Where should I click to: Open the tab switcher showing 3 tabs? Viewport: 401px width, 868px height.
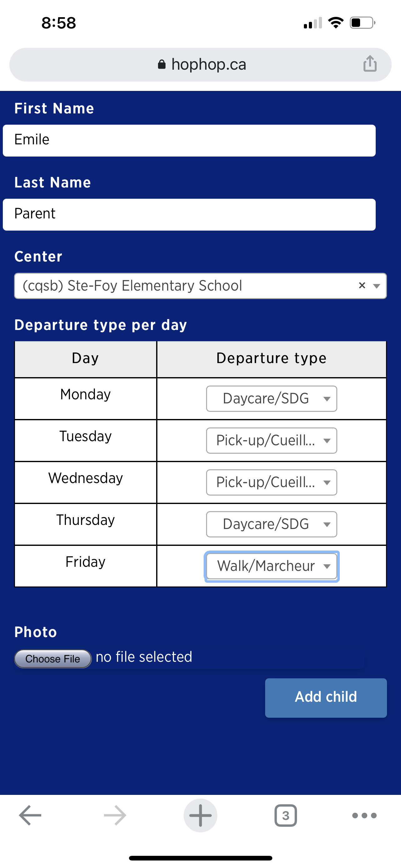coord(285,816)
